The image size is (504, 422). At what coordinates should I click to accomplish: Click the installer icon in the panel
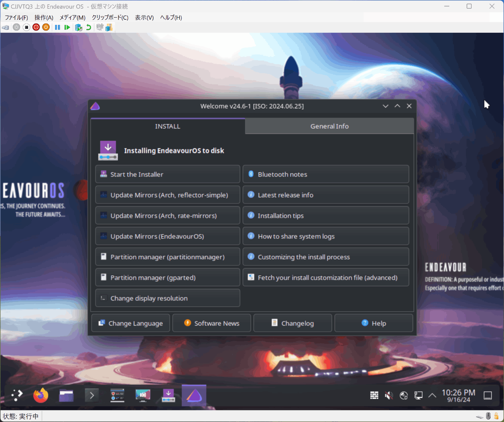(168, 395)
